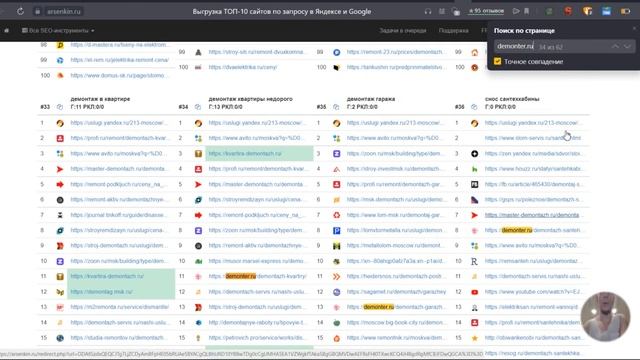Open Поддержка menu item
The height and width of the screenshot is (360, 640).
[x=453, y=31]
